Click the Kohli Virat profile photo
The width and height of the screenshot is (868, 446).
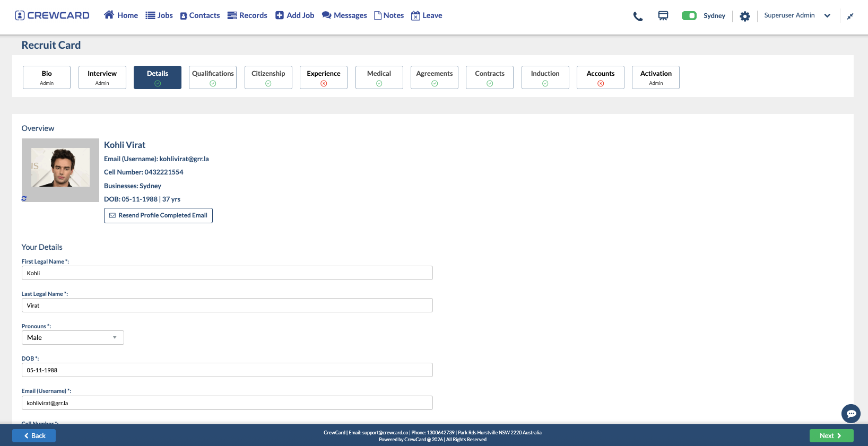(x=60, y=170)
